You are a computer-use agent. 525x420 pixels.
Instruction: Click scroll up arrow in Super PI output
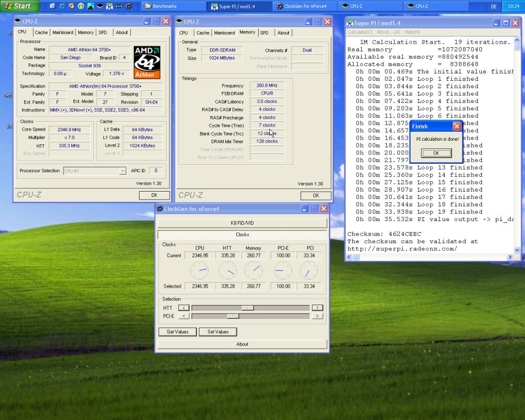tap(517, 40)
